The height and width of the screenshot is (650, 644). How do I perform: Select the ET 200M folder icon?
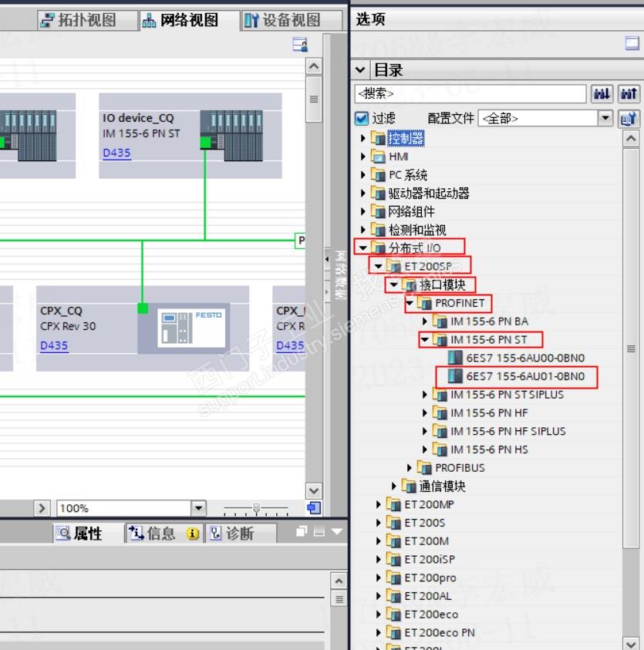393,541
